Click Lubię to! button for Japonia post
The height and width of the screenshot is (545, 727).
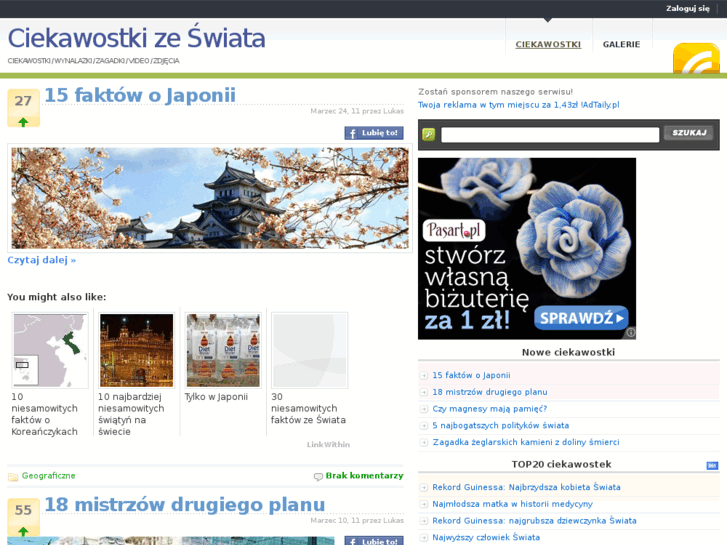[x=374, y=133]
